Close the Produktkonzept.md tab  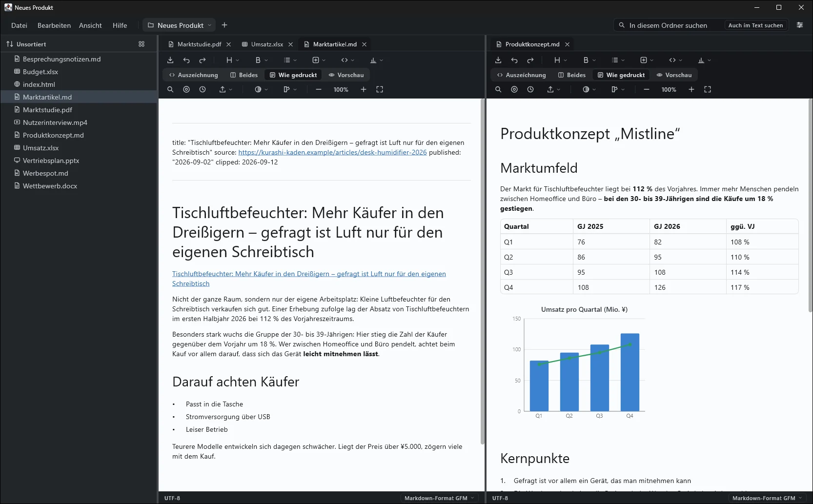point(567,44)
